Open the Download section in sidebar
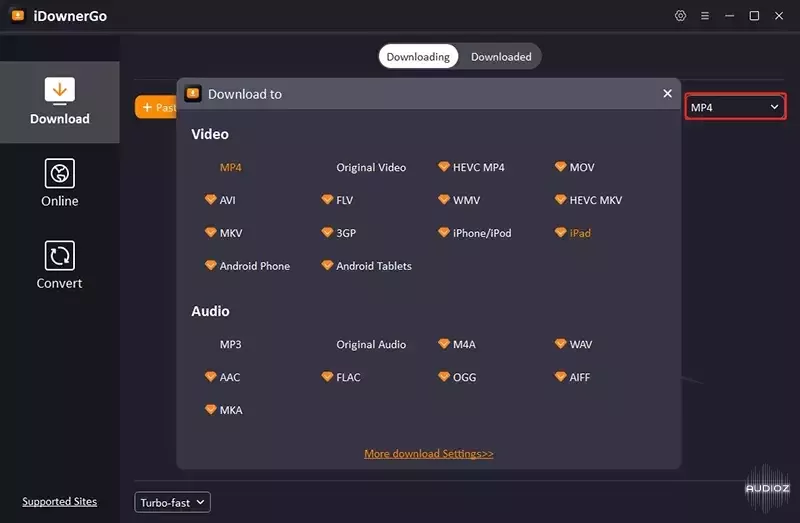Image resolution: width=800 pixels, height=523 pixels. (x=60, y=102)
